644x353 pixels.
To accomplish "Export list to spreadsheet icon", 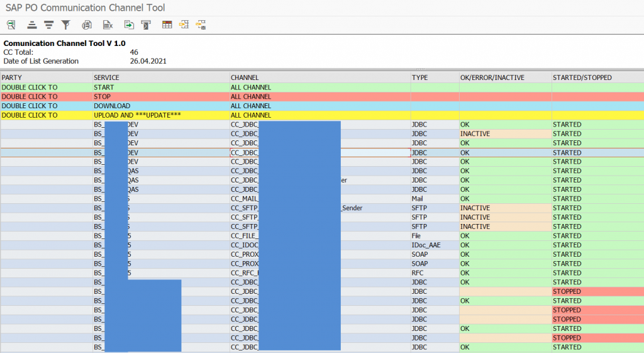I will [108, 25].
